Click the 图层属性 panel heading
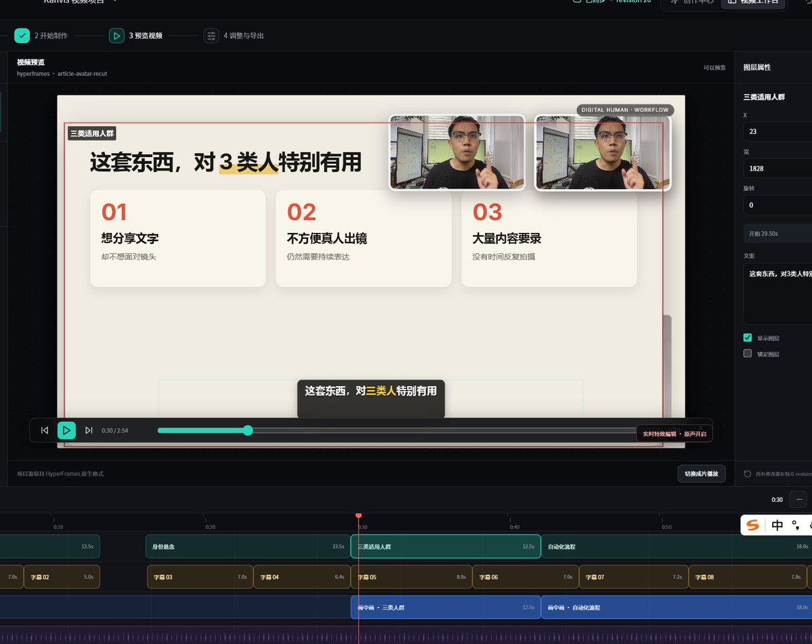 757,67
